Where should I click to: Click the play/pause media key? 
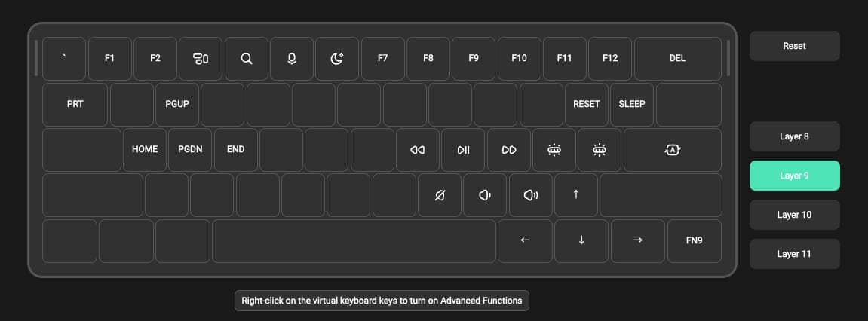(463, 150)
